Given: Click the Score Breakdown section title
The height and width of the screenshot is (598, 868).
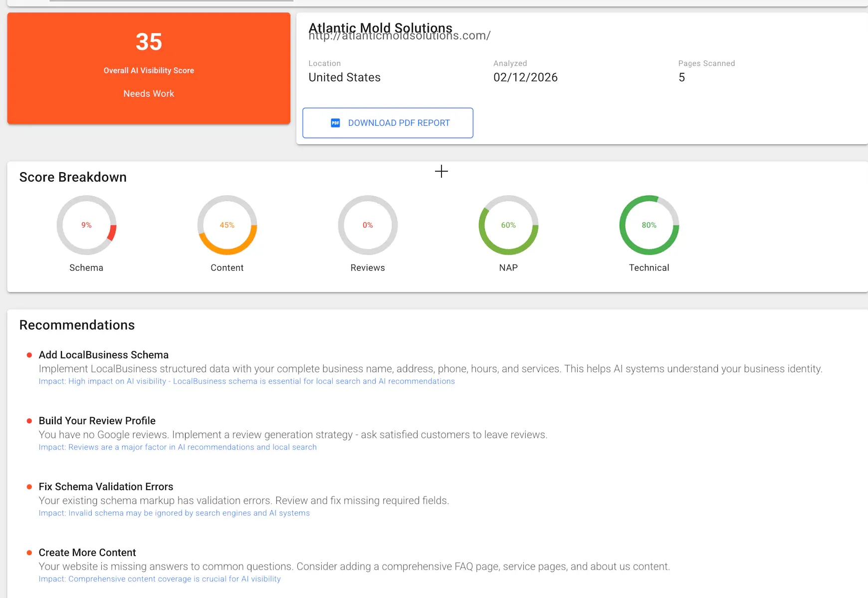Looking at the screenshot, I should (x=73, y=177).
